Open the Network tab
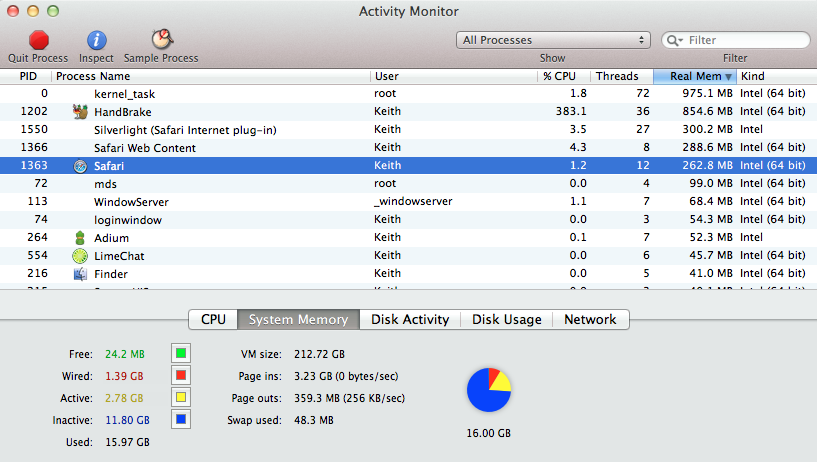Image resolution: width=817 pixels, height=462 pixels. 590,319
